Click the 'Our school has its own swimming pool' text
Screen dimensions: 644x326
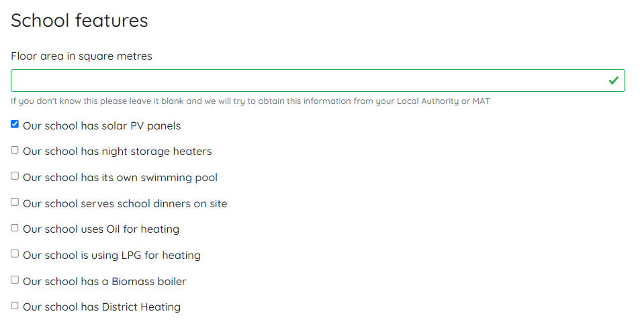[x=120, y=178]
